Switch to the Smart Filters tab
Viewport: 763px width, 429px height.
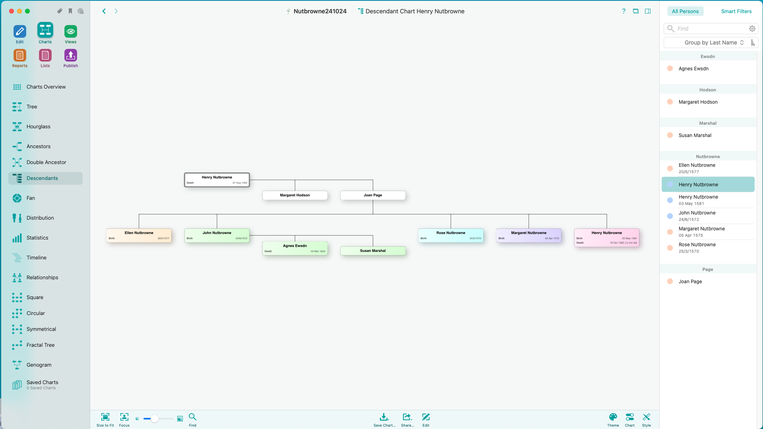pyautogui.click(x=736, y=11)
